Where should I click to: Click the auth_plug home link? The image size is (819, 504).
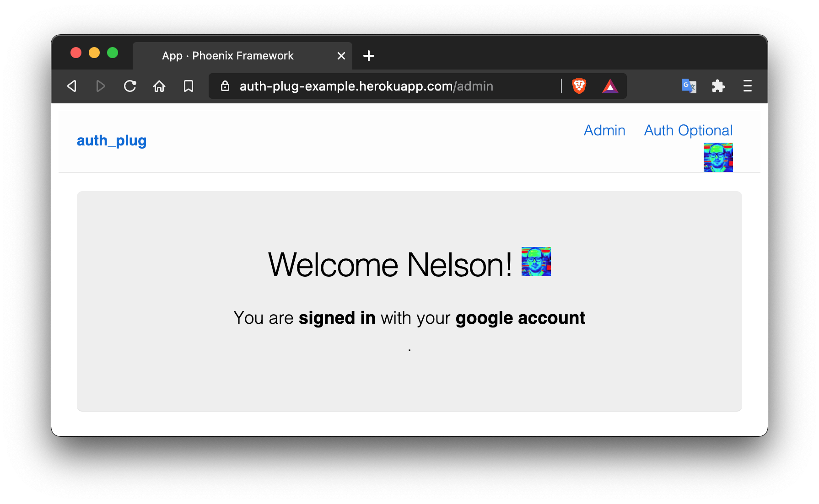111,140
